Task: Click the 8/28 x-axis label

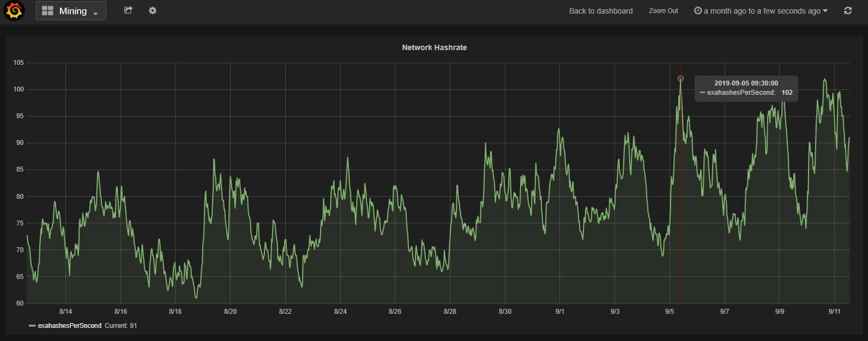Action: click(450, 312)
